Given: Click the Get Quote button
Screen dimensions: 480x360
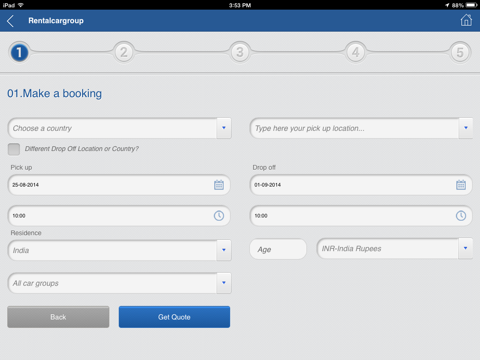Looking at the screenshot, I should [174, 317].
